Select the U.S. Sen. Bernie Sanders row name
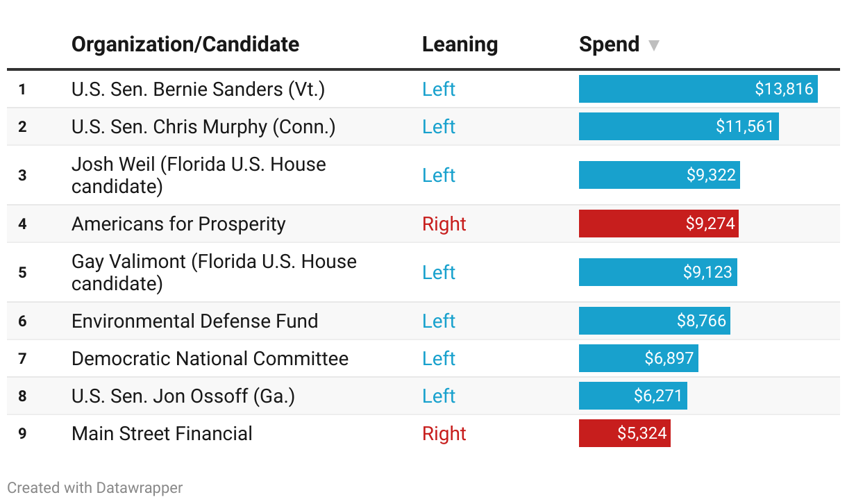The width and height of the screenshot is (847, 504). click(198, 89)
